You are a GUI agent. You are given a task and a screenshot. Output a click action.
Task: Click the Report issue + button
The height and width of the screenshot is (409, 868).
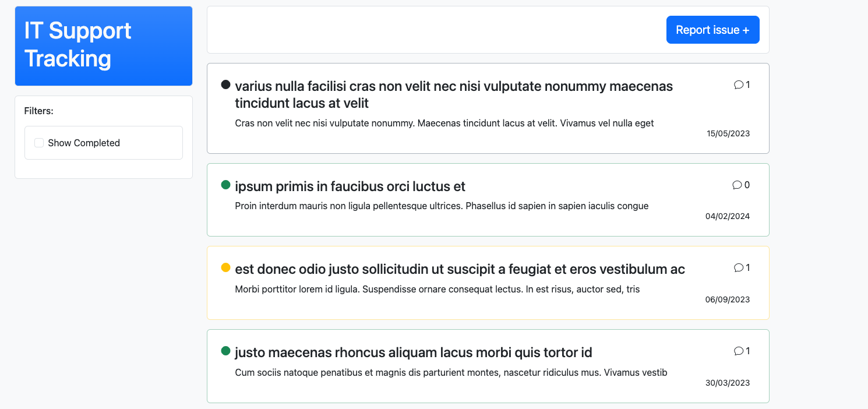tap(712, 30)
